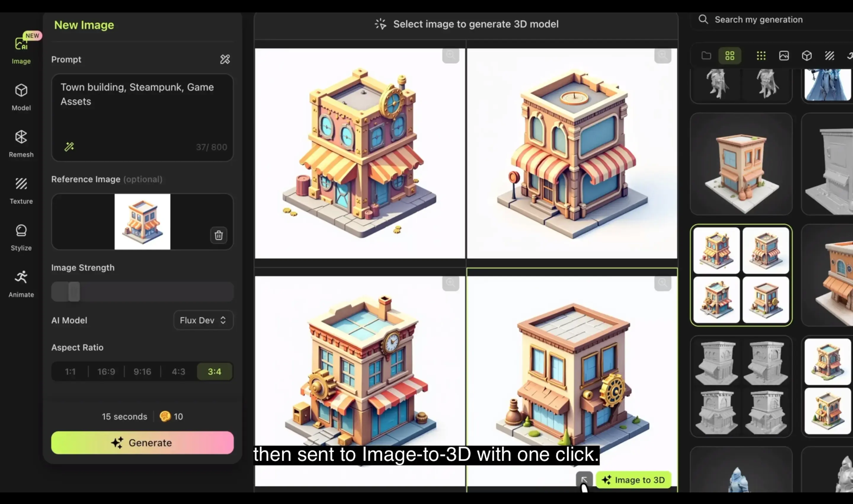Clear the prompt with the eraser icon
This screenshot has height=504, width=853.
tap(225, 60)
